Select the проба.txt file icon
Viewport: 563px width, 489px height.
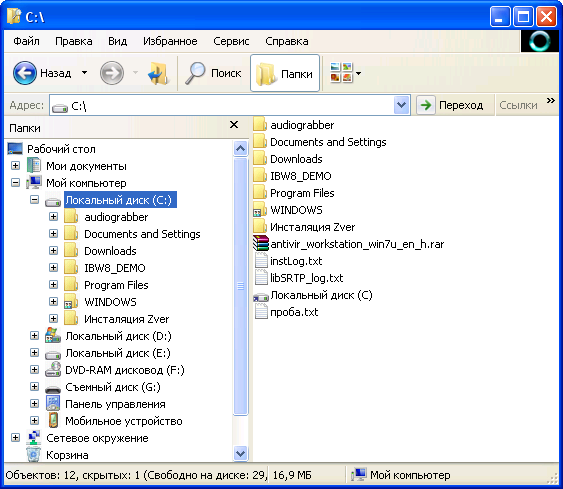click(261, 312)
